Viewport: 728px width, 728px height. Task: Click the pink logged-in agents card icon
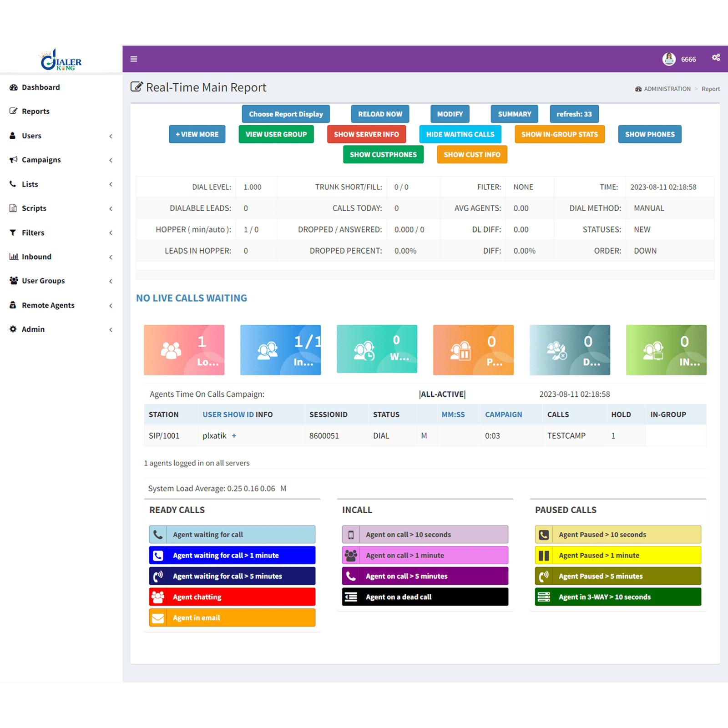point(171,350)
